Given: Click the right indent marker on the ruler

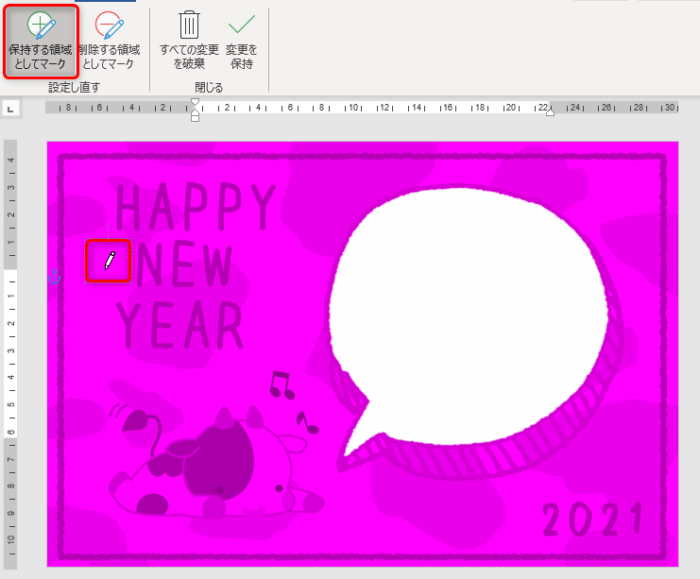Looking at the screenshot, I should [x=549, y=112].
